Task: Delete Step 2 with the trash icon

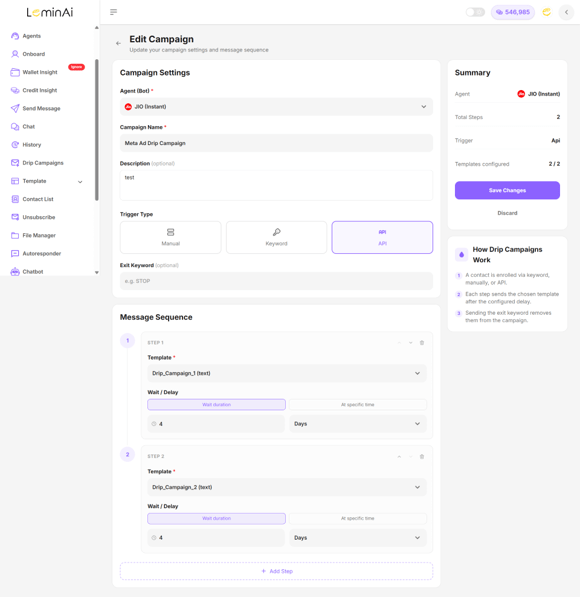Action: pos(422,457)
